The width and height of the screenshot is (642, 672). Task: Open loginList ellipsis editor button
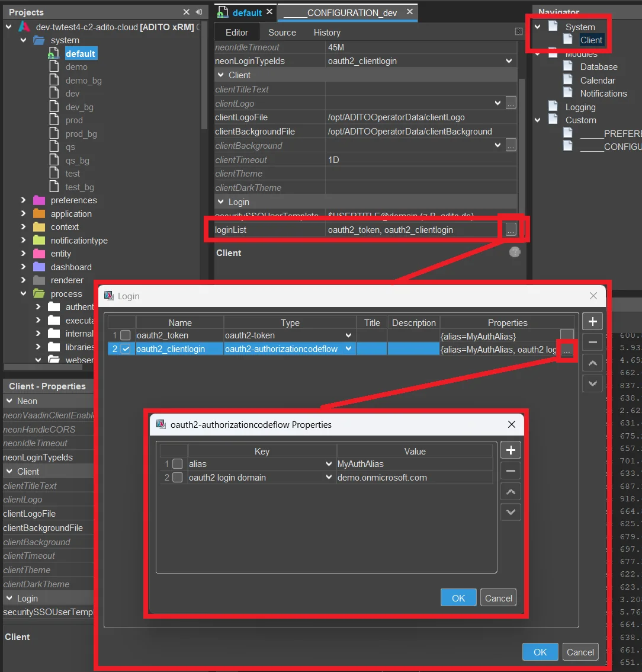tap(511, 230)
